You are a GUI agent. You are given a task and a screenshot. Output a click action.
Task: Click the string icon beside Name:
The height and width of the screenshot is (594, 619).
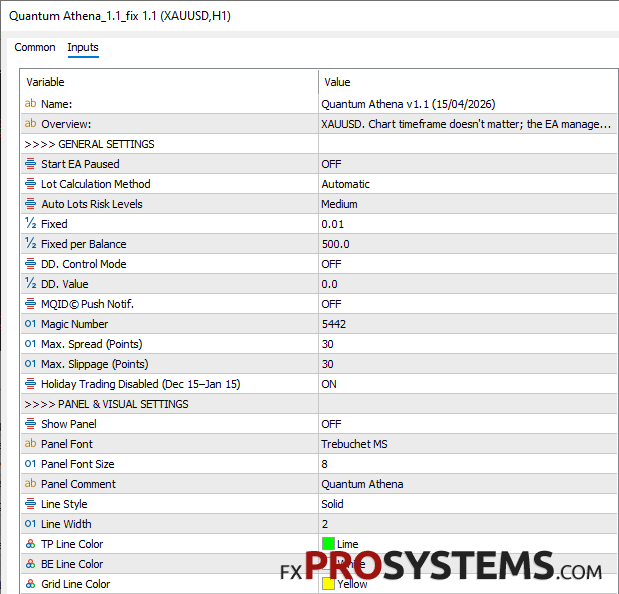point(30,104)
